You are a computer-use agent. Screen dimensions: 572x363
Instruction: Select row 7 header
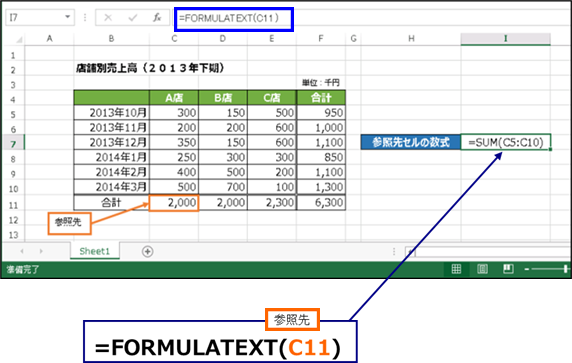13,143
